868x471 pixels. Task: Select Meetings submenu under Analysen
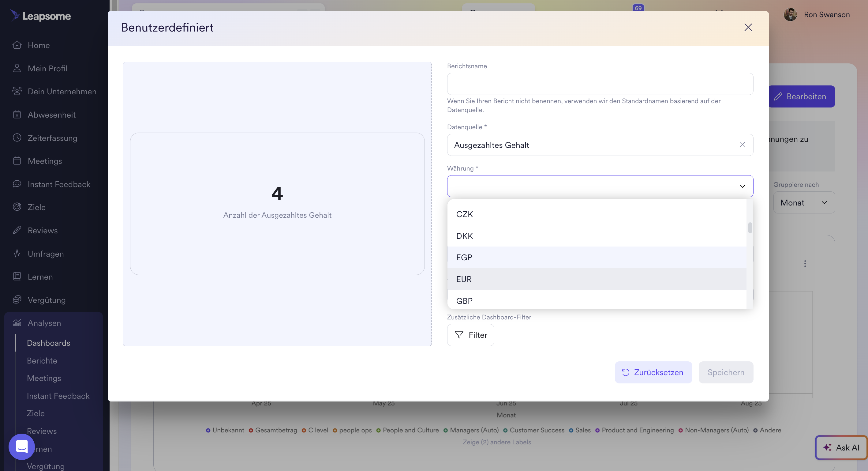(44, 378)
